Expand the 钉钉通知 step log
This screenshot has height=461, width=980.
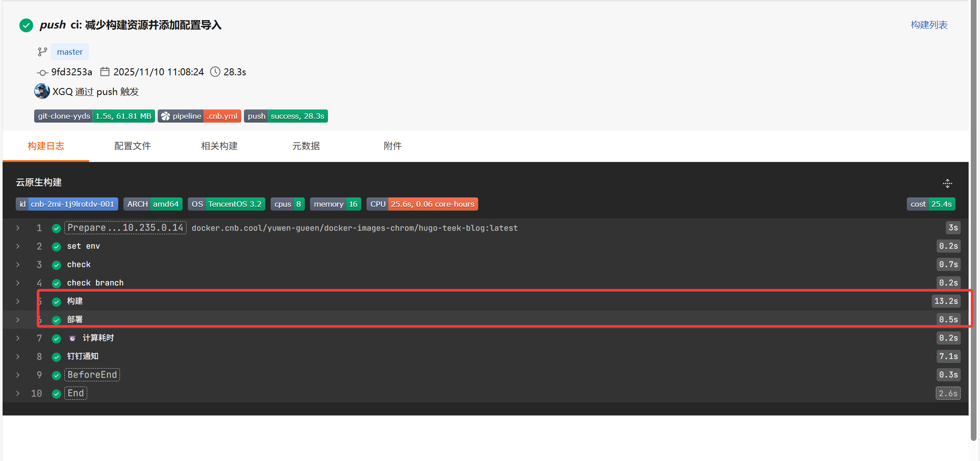pyautogui.click(x=18, y=356)
